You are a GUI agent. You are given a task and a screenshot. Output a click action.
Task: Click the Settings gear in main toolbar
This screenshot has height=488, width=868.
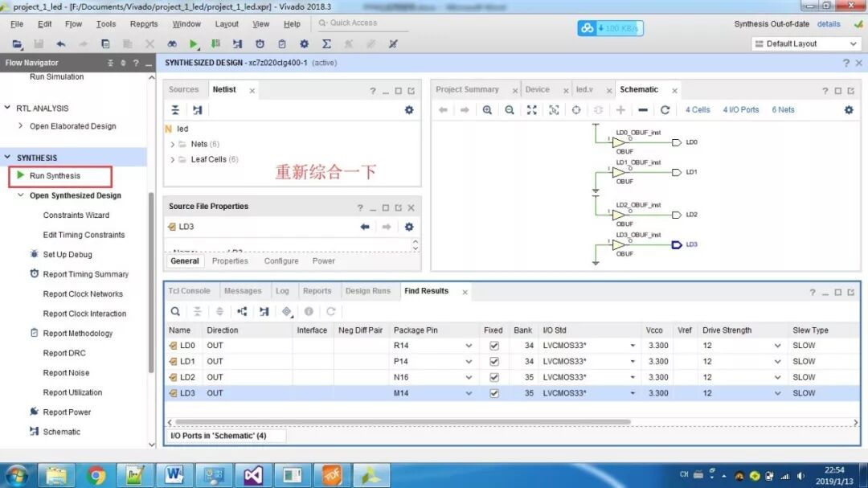point(304,43)
